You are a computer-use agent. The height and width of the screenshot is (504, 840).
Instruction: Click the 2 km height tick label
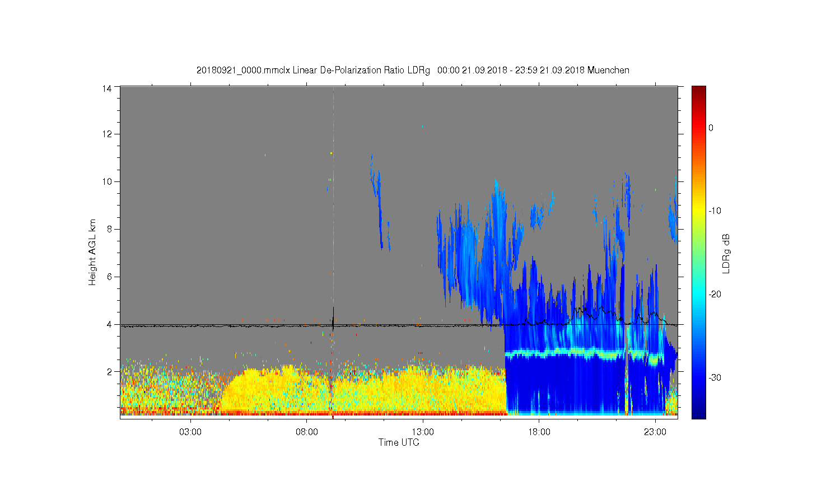110,371
